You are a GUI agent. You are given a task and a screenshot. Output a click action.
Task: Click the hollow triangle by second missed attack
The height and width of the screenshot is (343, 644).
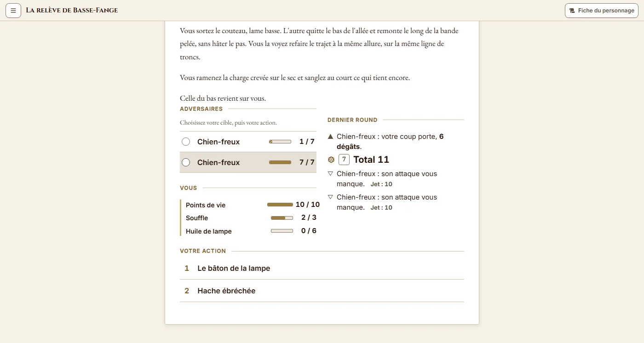point(330,197)
